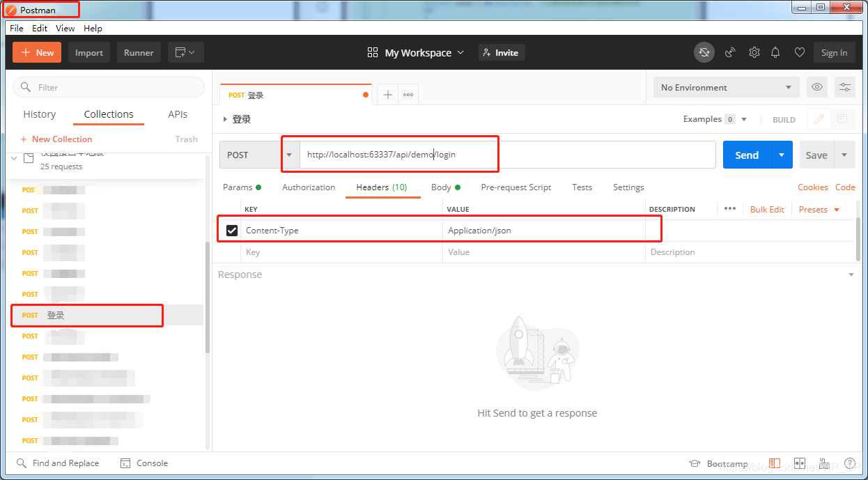This screenshot has height=480, width=868.
Task: Open the Pre-request Script tab
Action: 516,187
